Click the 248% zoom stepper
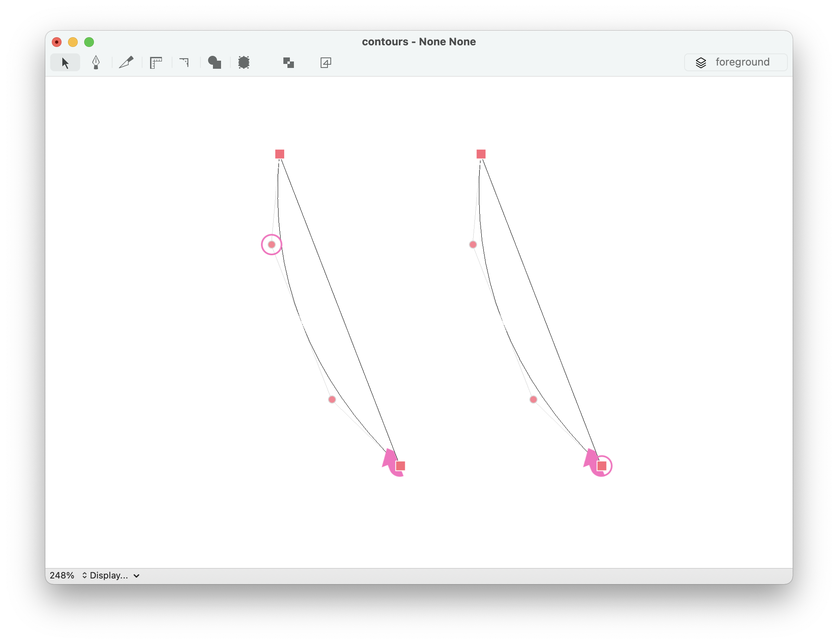The height and width of the screenshot is (644, 838). click(x=84, y=576)
